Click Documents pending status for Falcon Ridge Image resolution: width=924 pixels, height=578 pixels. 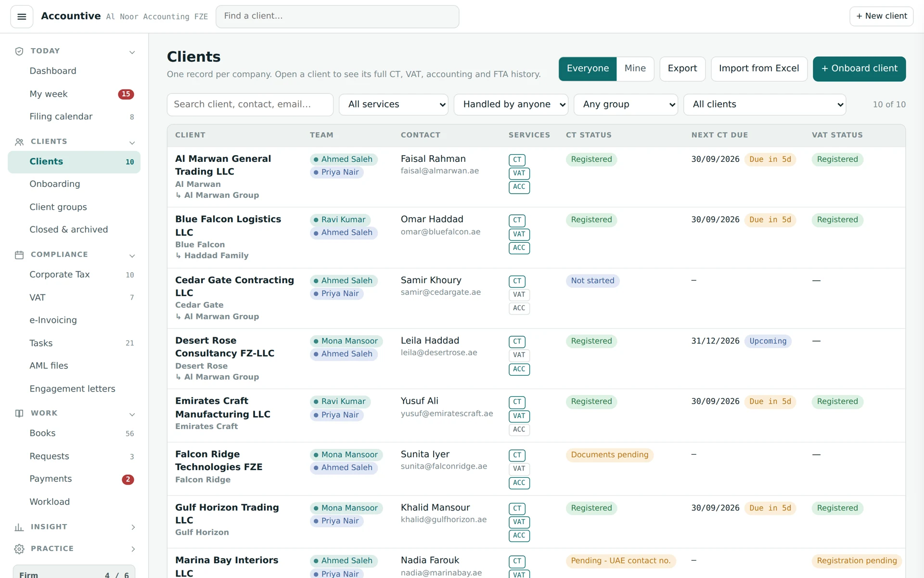(x=609, y=455)
